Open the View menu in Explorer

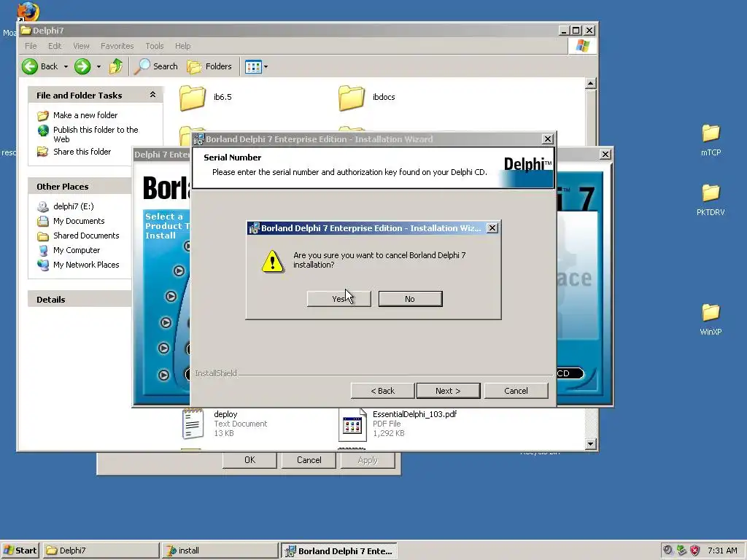click(81, 46)
